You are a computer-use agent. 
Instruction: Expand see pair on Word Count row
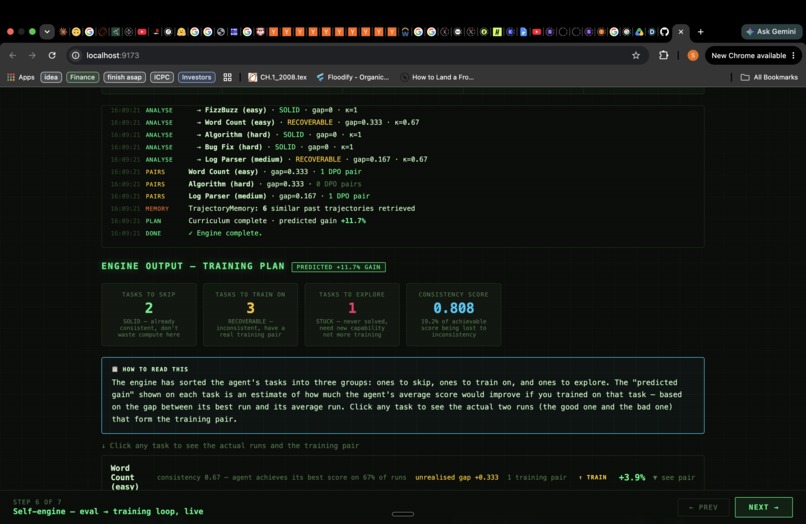(x=673, y=477)
